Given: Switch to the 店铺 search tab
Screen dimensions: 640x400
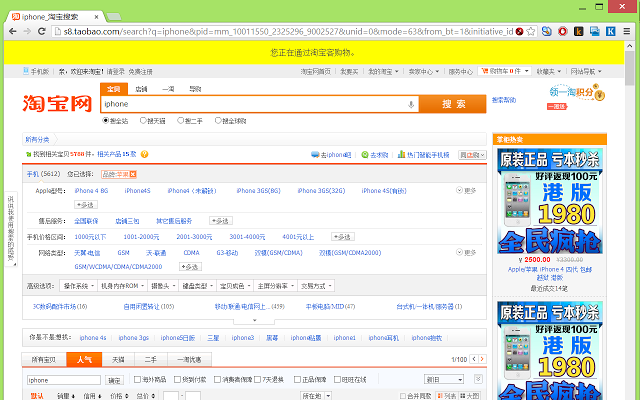Looking at the screenshot, I should (141, 89).
